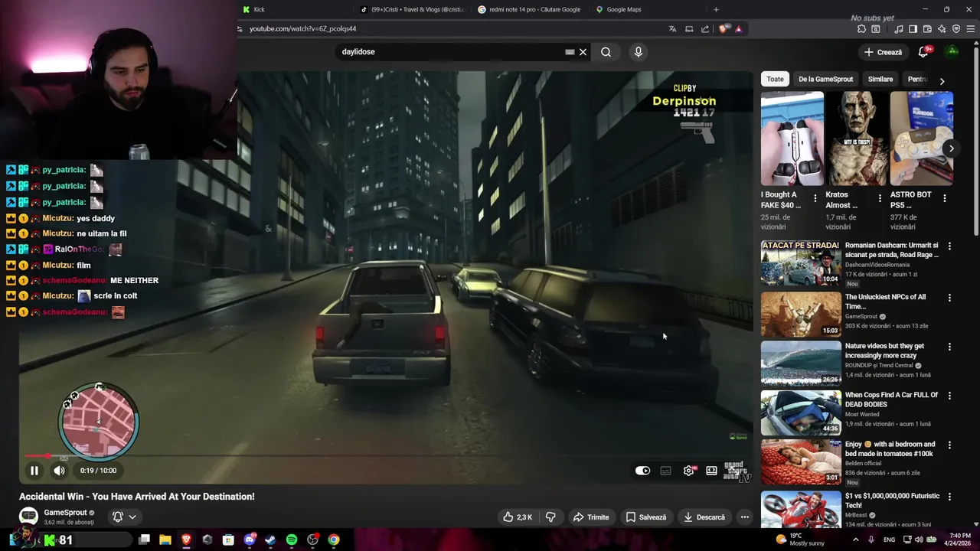Open options for Unluckiest NPCs video
The height and width of the screenshot is (551, 980).
click(949, 298)
